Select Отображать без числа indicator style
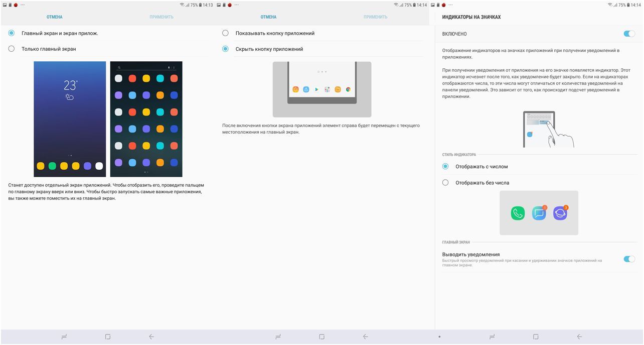This screenshot has height=345, width=644. (445, 182)
